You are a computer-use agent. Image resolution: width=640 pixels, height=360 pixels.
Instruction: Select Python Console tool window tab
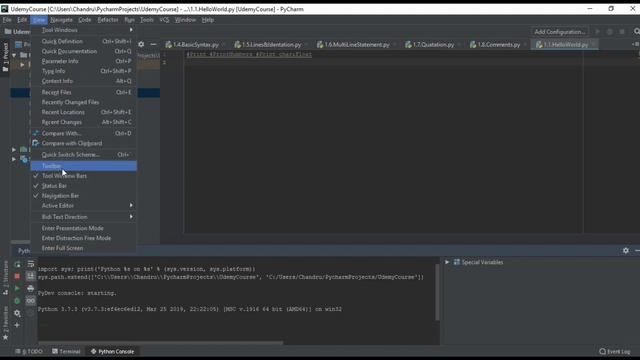[x=112, y=351]
